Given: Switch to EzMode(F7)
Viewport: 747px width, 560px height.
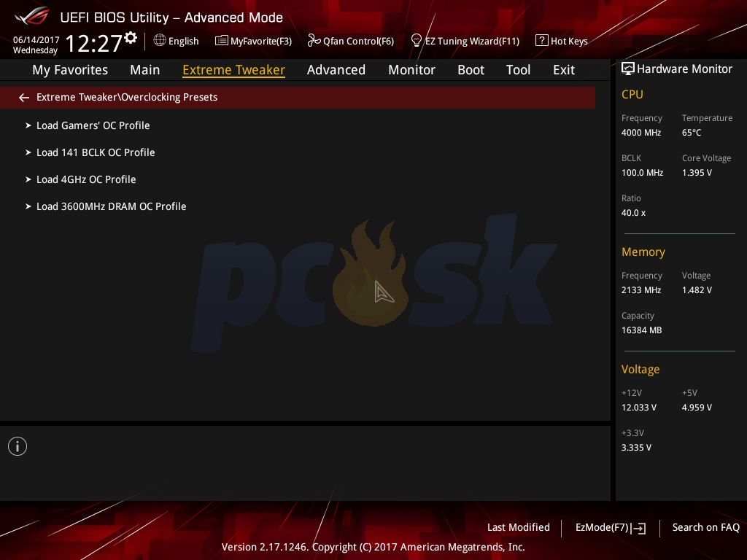Looking at the screenshot, I should coord(602,527).
